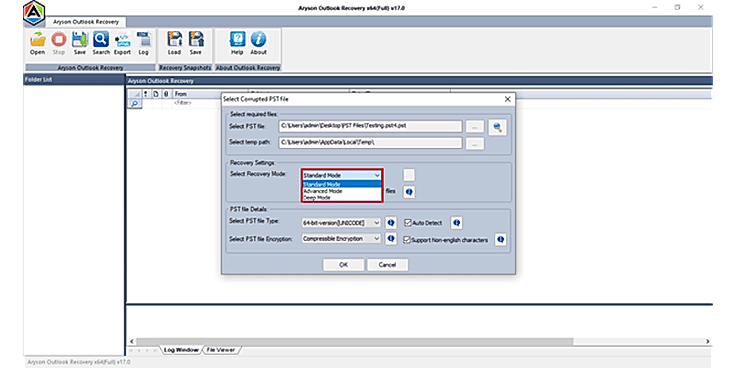This screenshot has height=368, width=736.
Task: Click the Select temp path field
Action: (x=370, y=143)
